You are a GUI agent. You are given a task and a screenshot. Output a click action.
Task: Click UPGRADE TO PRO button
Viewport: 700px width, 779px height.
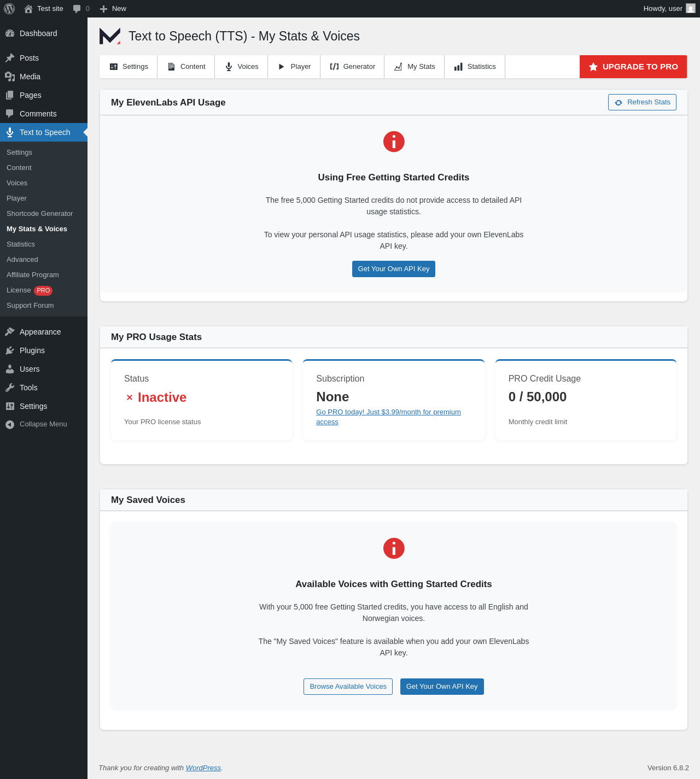(633, 67)
